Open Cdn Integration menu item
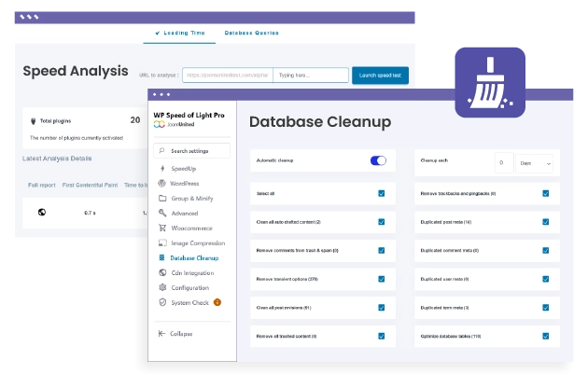This screenshot has width=588, height=374. [192, 273]
